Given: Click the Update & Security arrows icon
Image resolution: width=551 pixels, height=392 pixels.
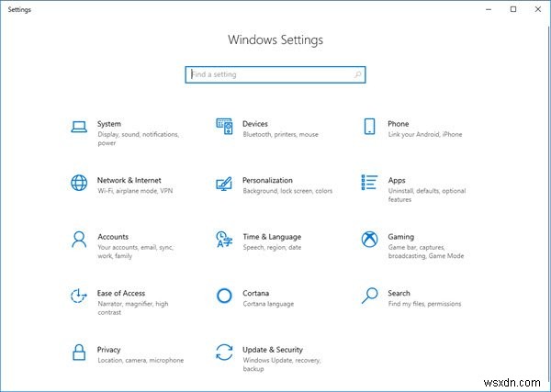Looking at the screenshot, I should (224, 352).
